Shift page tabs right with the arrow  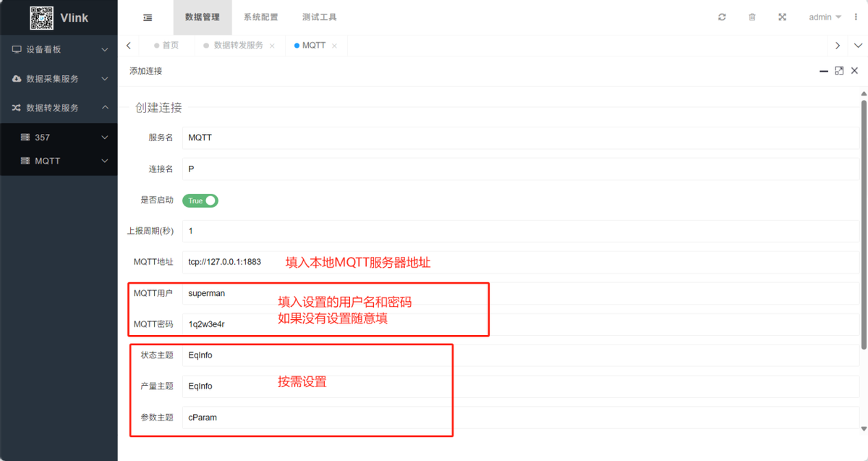click(x=837, y=46)
